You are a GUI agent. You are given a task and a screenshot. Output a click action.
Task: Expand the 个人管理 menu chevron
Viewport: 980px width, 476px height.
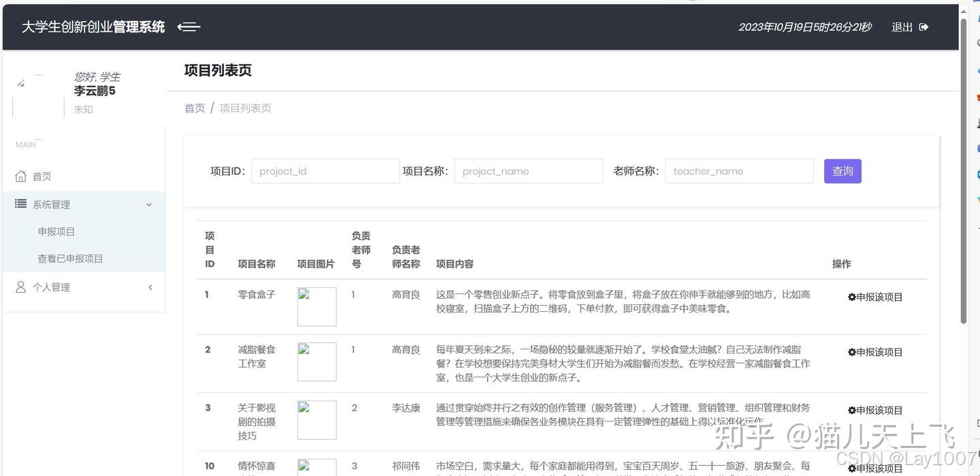(x=150, y=287)
